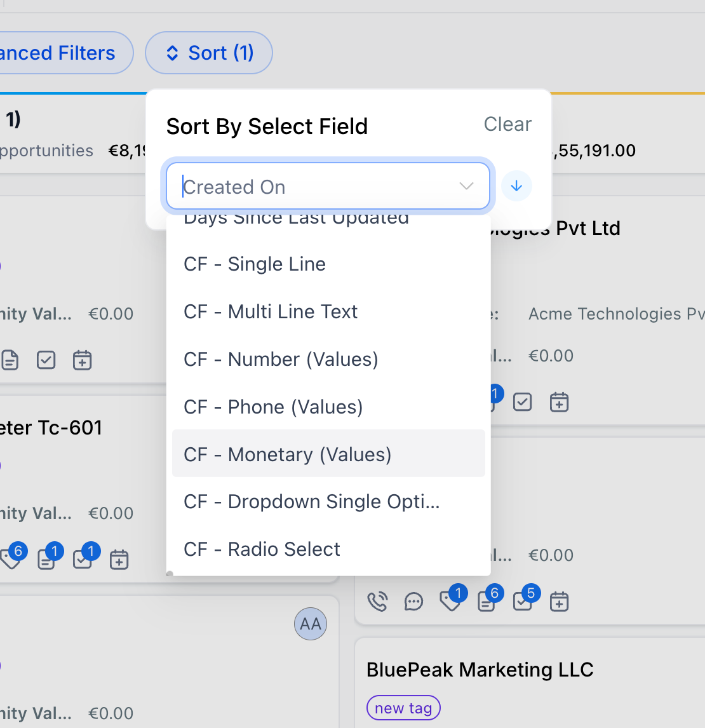Click the tag icon showing 1 on Acme card
The image size is (705, 728).
(x=450, y=601)
